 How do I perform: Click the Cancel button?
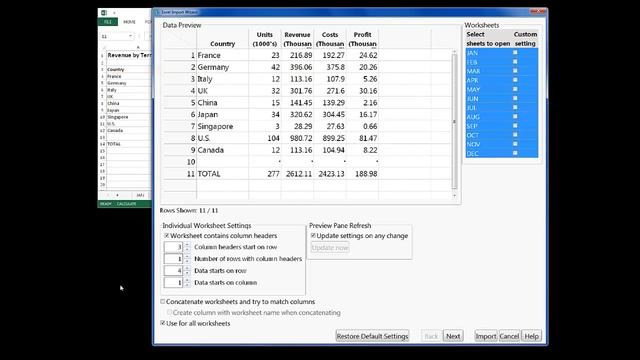pos(509,336)
